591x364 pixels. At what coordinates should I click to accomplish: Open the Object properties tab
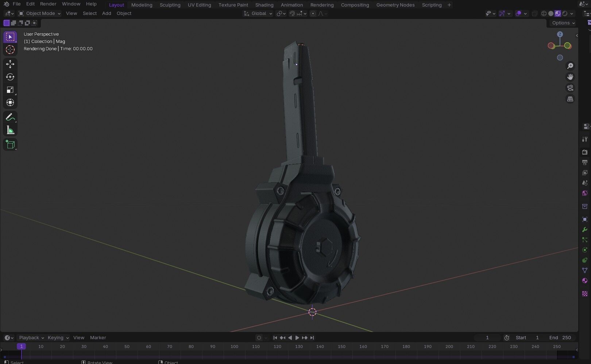click(585, 219)
